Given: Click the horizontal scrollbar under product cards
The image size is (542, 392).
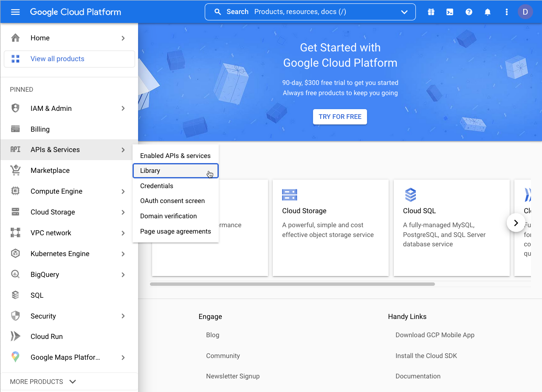Looking at the screenshot, I should point(292,284).
